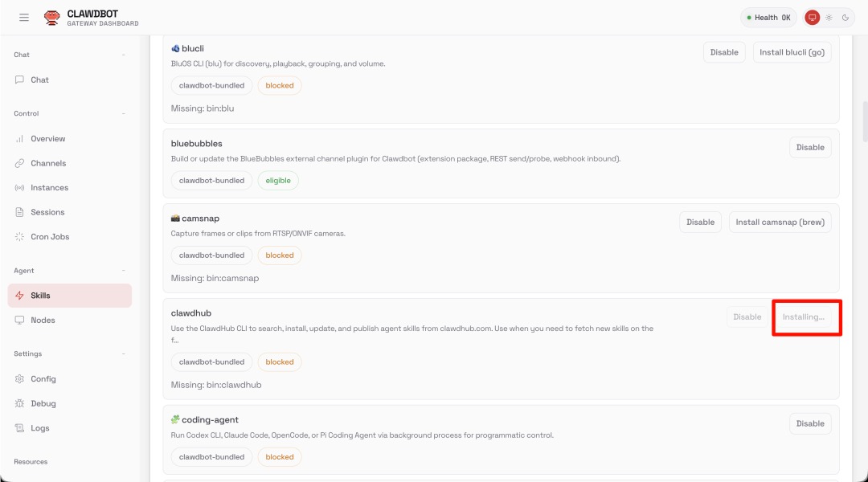Image resolution: width=868 pixels, height=482 pixels.
Task: Click the Clawdbot lobster logo
Action: [x=52, y=18]
